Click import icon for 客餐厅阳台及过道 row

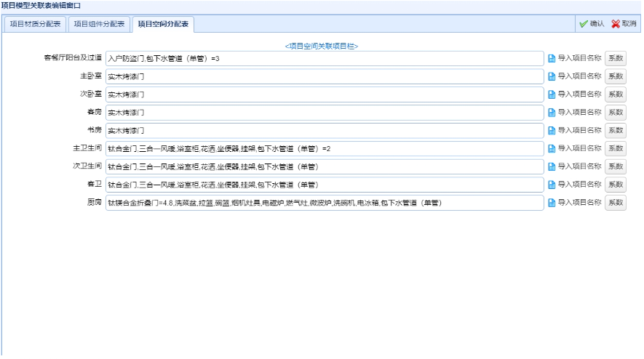point(552,58)
